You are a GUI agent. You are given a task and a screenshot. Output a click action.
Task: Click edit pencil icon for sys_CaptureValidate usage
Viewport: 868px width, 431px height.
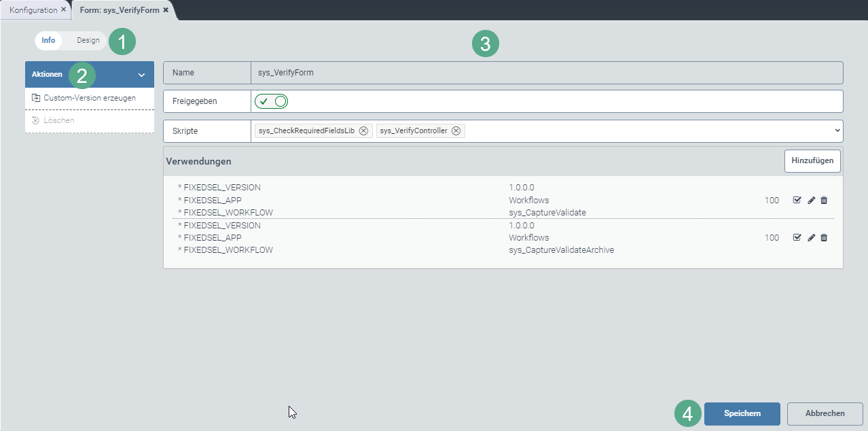click(x=811, y=201)
